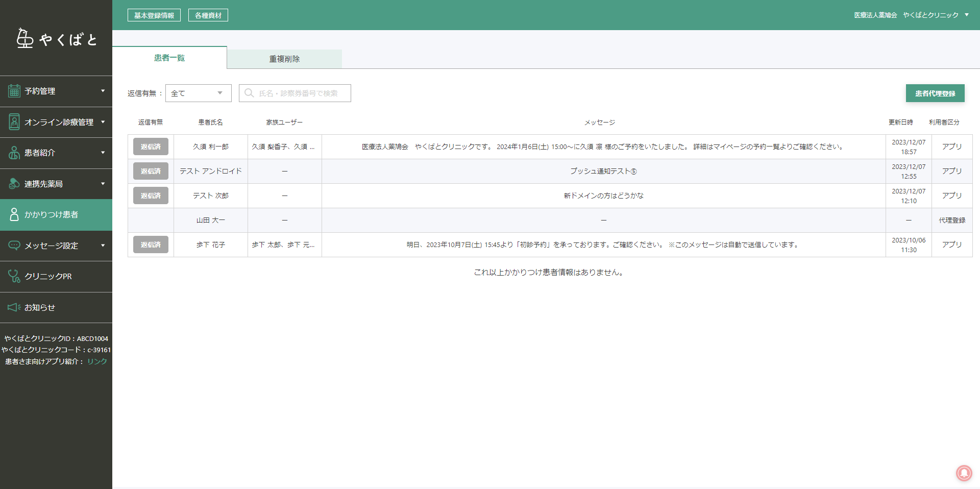Open the clinic account dropdown arrow

(x=967, y=15)
